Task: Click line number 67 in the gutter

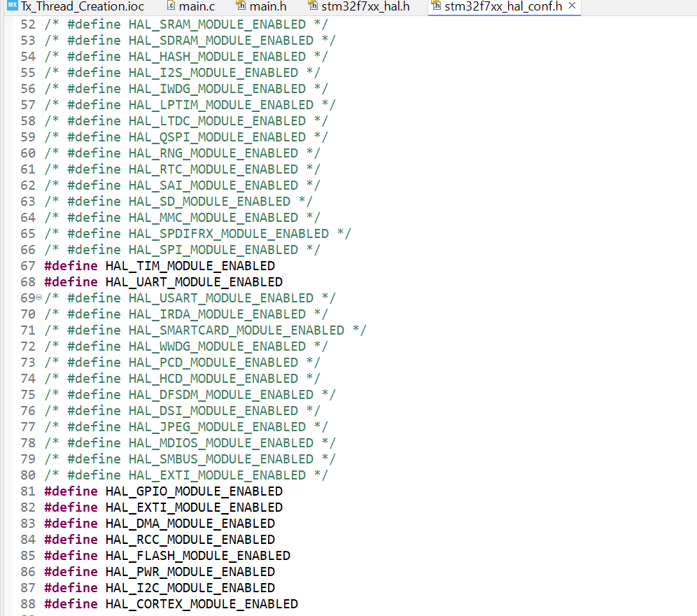Action: tap(28, 266)
